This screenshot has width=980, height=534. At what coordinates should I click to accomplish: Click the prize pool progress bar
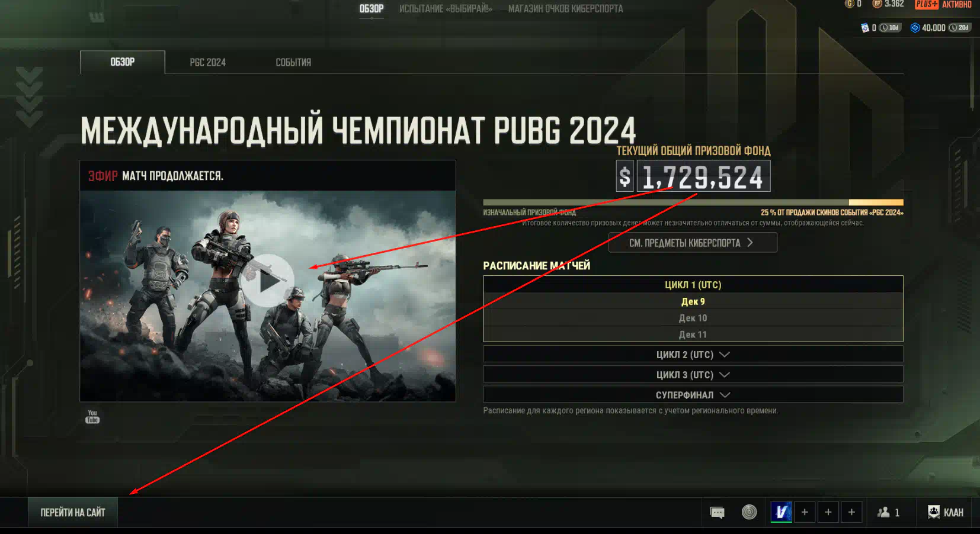[x=693, y=202]
